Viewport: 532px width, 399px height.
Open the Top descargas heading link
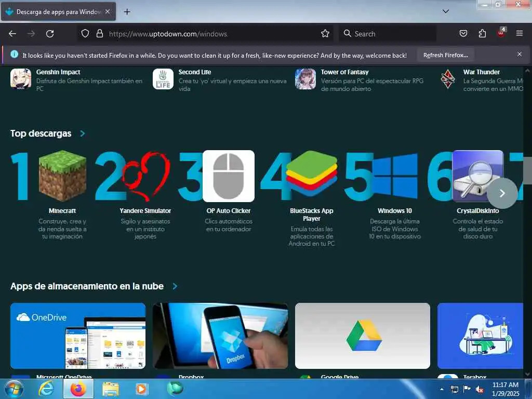[x=41, y=134]
